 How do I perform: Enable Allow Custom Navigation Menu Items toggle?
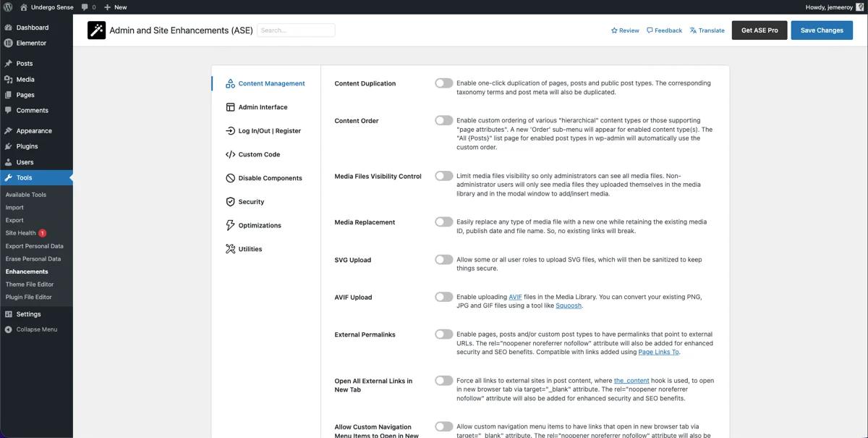[x=443, y=427]
